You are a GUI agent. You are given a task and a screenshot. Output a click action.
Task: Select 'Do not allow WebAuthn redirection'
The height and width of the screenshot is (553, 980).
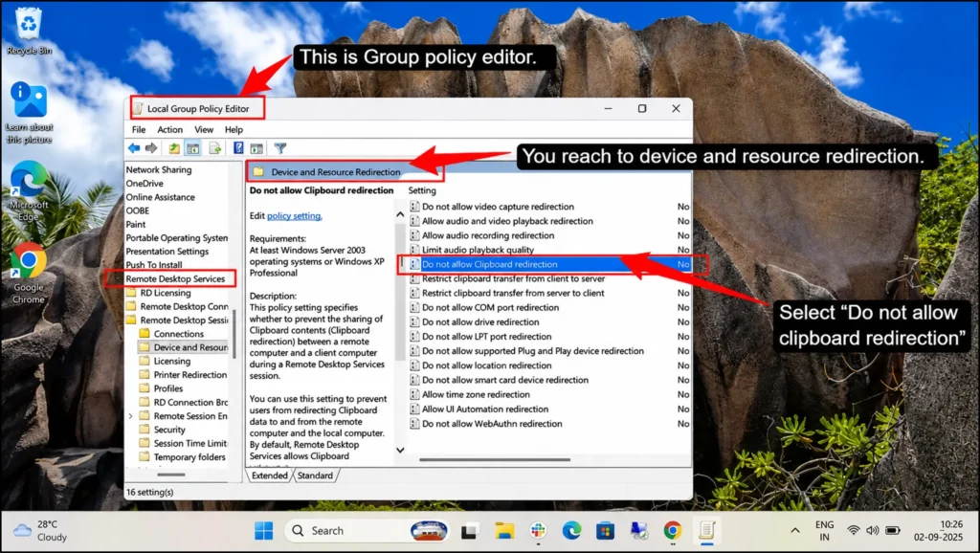pos(492,424)
